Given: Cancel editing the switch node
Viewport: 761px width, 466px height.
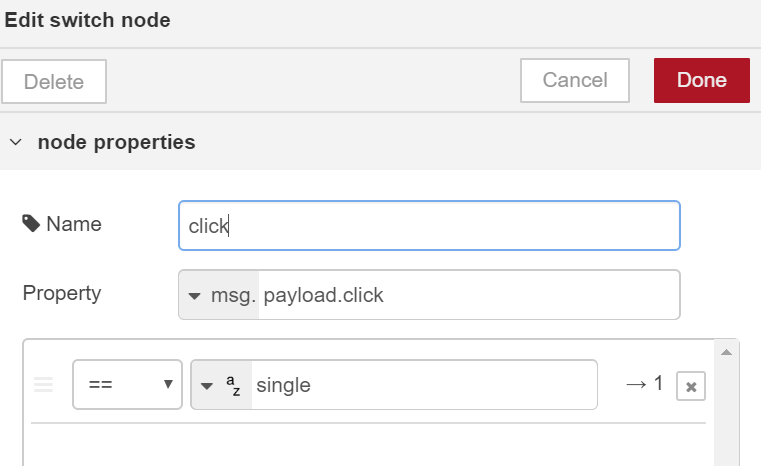Looking at the screenshot, I should [x=575, y=81].
